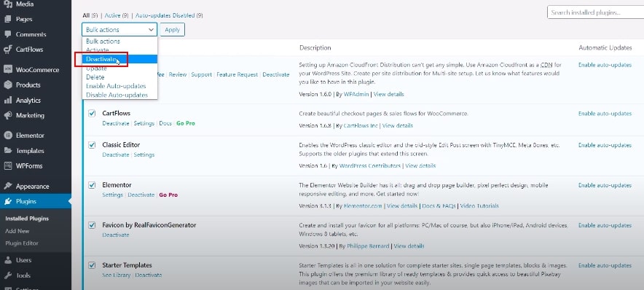Filter by the All plugins link
This screenshot has height=290, width=644.
point(86,15)
